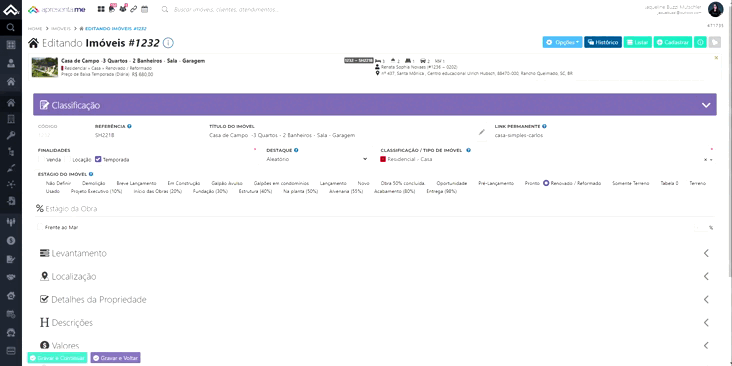
Task: Expand the Levantamento section
Action: pos(373,253)
